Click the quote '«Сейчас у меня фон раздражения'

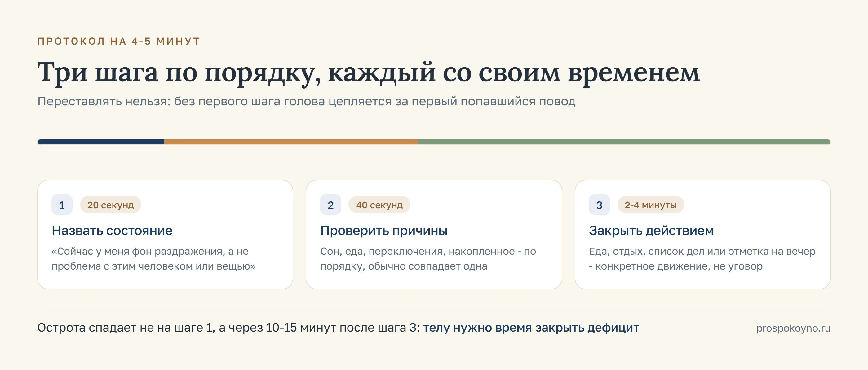[153, 258]
